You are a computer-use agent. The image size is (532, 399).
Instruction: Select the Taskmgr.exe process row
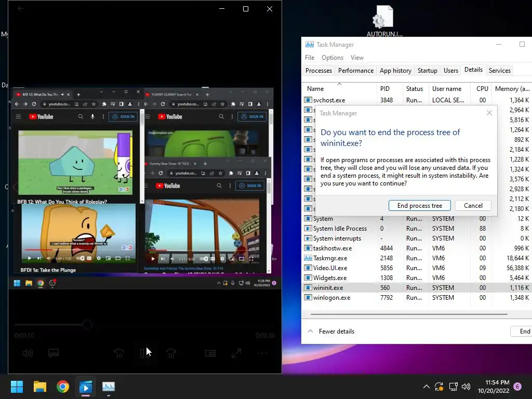[x=417, y=258]
